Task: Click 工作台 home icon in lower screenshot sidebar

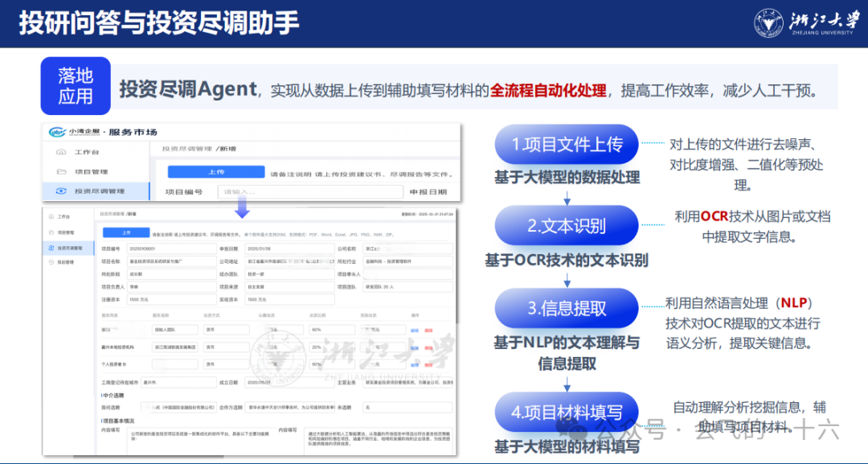Action: pos(51,216)
